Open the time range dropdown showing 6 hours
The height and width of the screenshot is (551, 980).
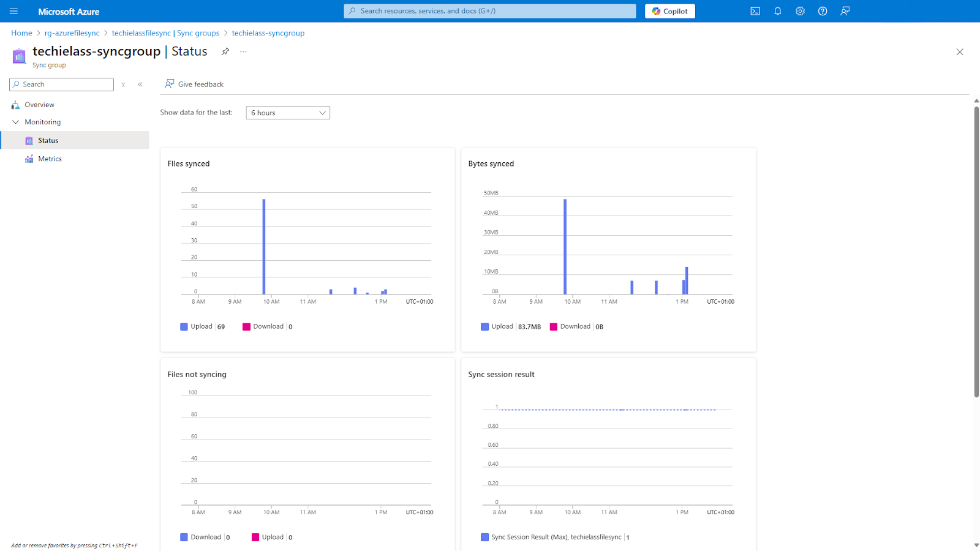click(x=287, y=112)
